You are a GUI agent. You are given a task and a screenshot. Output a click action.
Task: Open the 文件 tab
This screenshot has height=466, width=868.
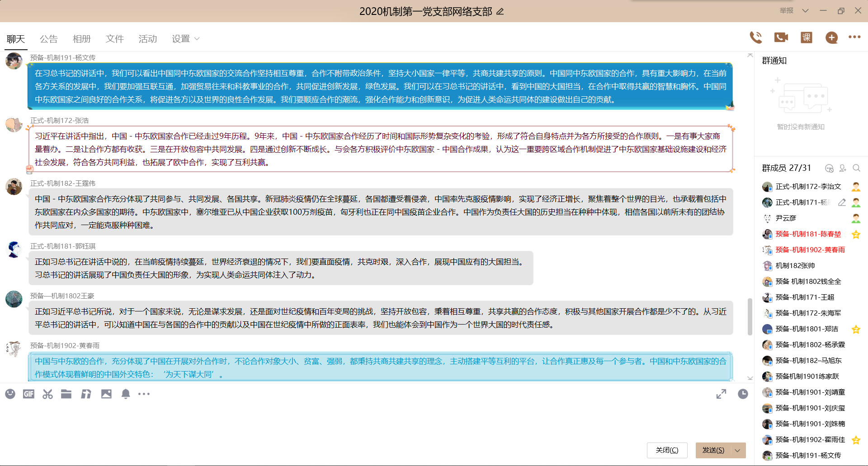[114, 39]
